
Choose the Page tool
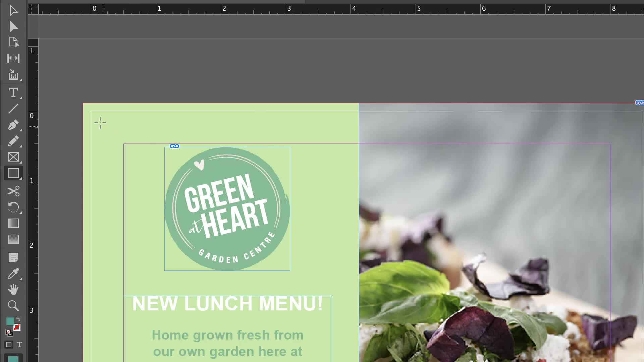coord(13,42)
